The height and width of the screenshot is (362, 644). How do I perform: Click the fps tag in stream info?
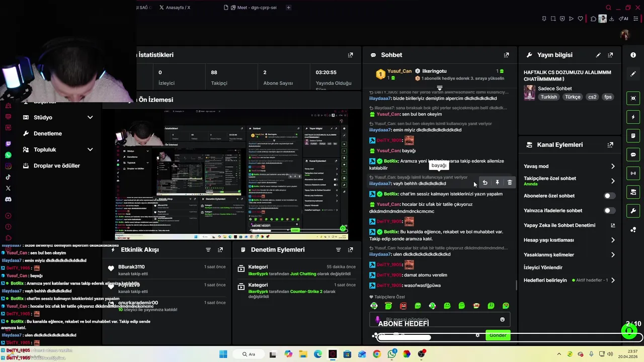(608, 97)
